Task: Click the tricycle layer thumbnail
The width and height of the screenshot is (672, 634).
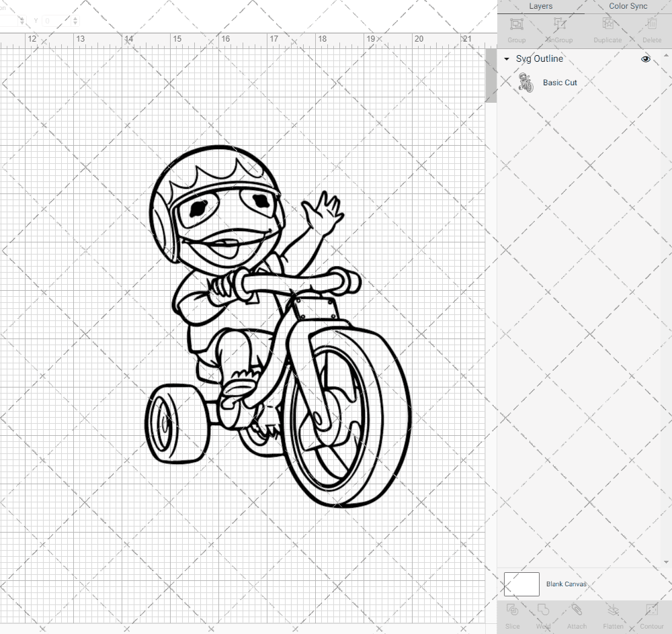Action: 526,82
